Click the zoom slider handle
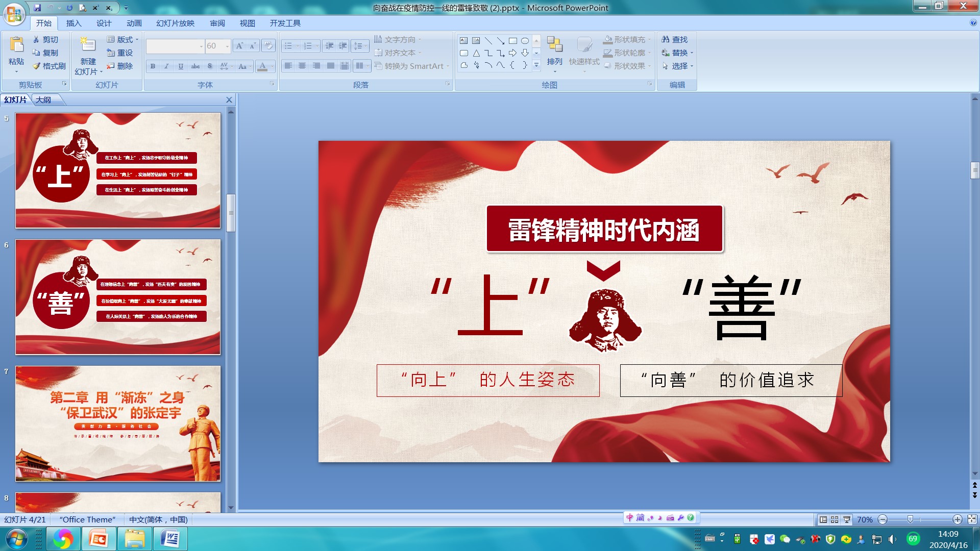The image size is (980, 551). pyautogui.click(x=910, y=519)
